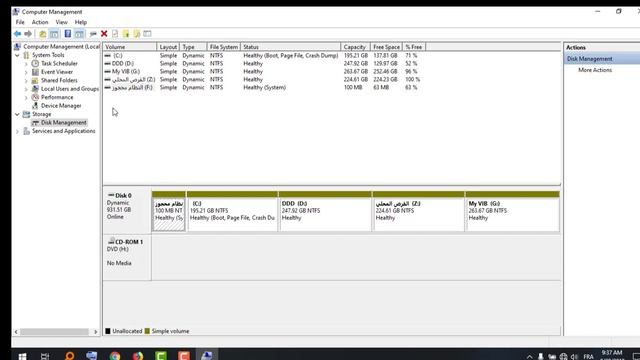Viewport: 640px width, 360px height.
Task: Select the My VIB (G:) partition block
Action: pos(512,211)
